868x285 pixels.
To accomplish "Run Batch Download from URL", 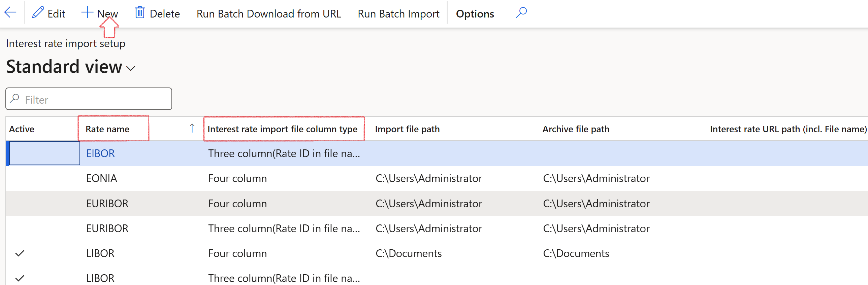I will [268, 14].
